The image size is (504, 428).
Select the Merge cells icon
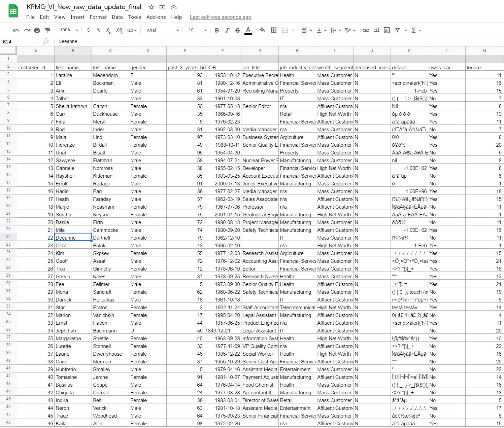coord(285,30)
